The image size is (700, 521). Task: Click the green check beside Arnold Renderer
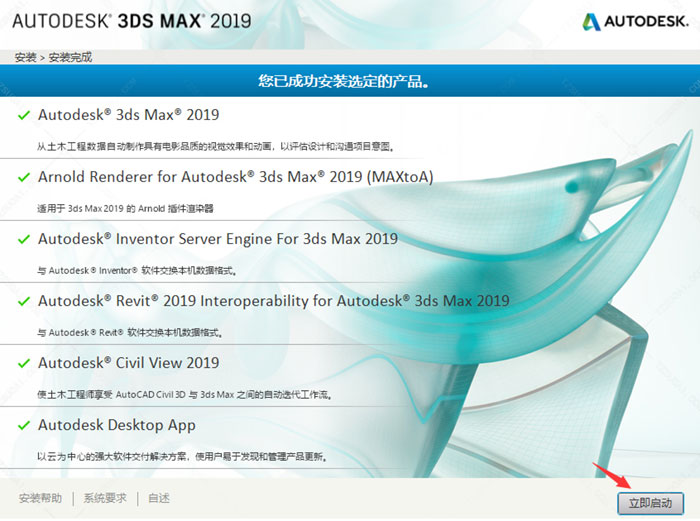click(24, 177)
